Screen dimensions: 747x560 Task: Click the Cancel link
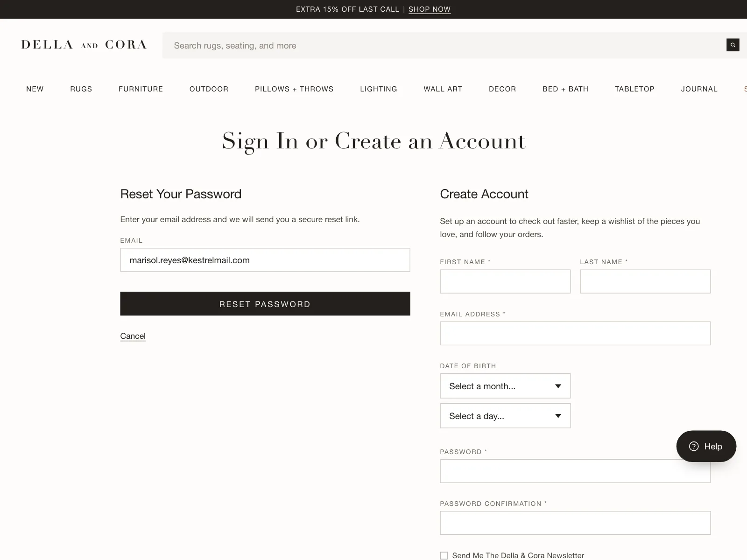pos(133,336)
